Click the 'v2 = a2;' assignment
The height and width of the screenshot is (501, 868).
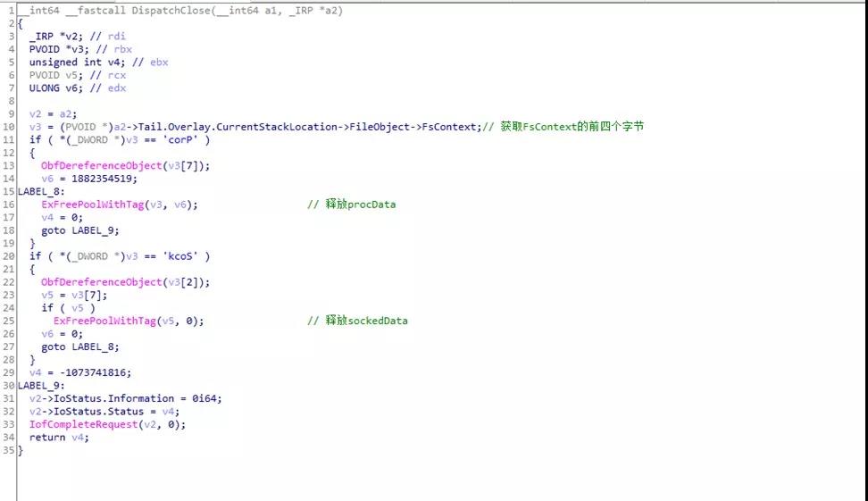coord(54,114)
